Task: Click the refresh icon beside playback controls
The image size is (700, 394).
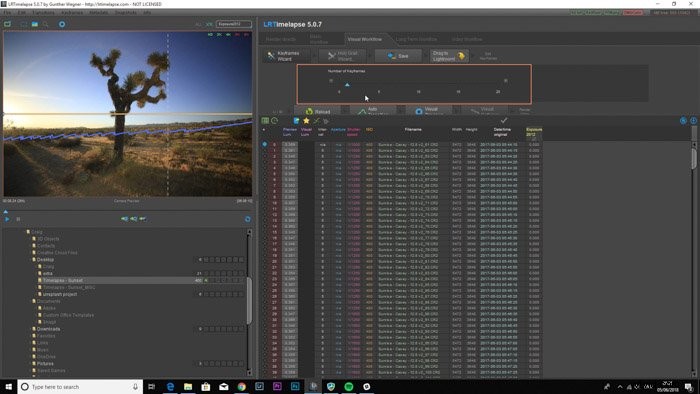Action: point(248,219)
